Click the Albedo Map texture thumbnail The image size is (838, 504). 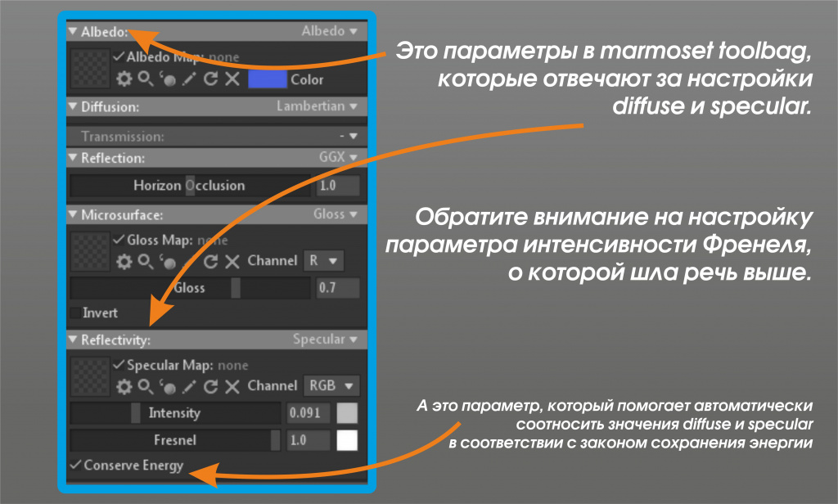pos(90,69)
